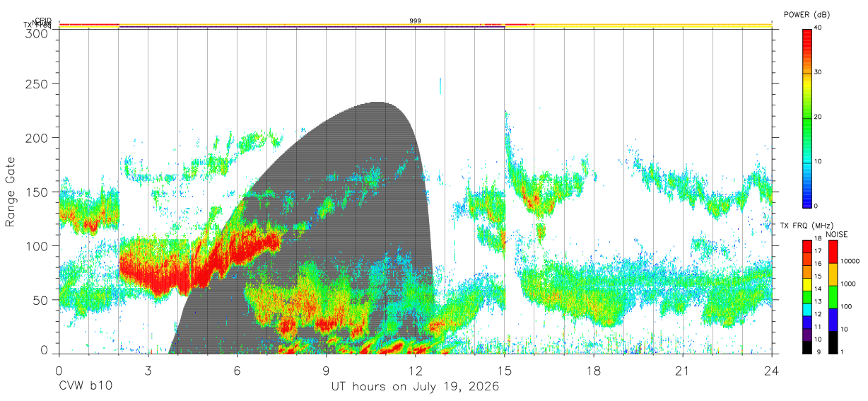Screen dimensions: 868x401
Task: Click the 50 range gate tick label
Action: [40, 300]
